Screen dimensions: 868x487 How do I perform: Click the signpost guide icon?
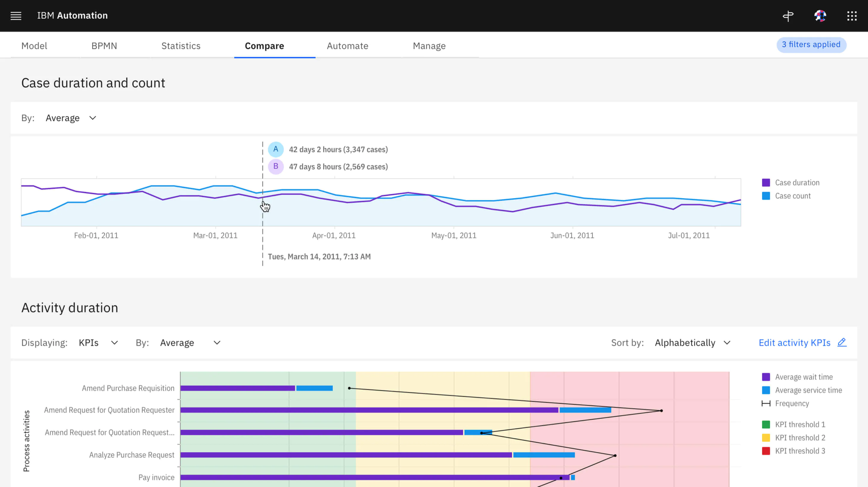click(x=788, y=16)
